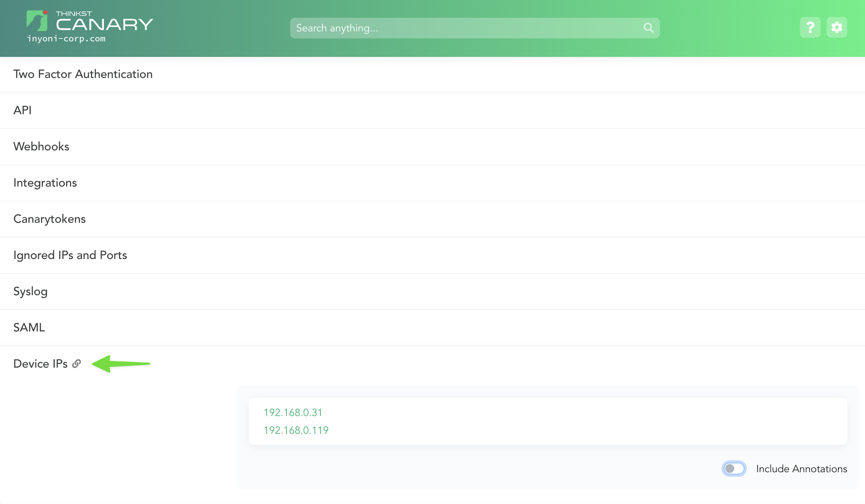Copy the Device IPs anchor link icon

[x=77, y=364]
